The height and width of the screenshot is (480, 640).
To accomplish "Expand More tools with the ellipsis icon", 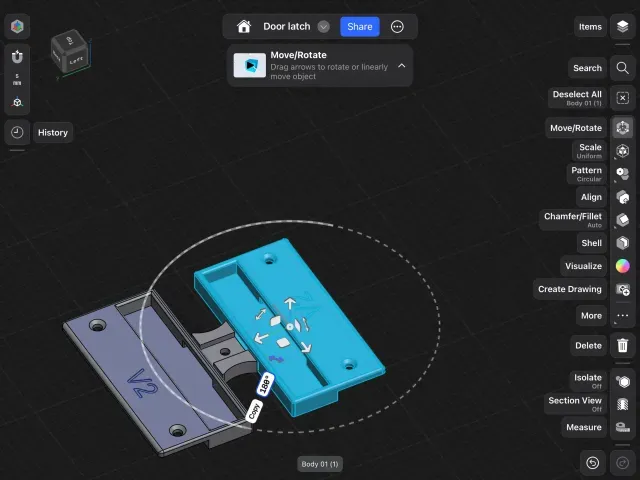I will [622, 316].
